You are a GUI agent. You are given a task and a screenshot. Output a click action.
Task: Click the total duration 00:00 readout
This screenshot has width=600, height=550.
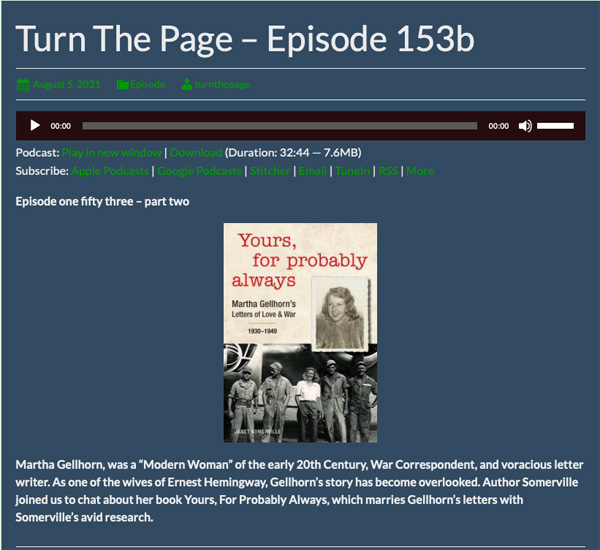tap(499, 126)
